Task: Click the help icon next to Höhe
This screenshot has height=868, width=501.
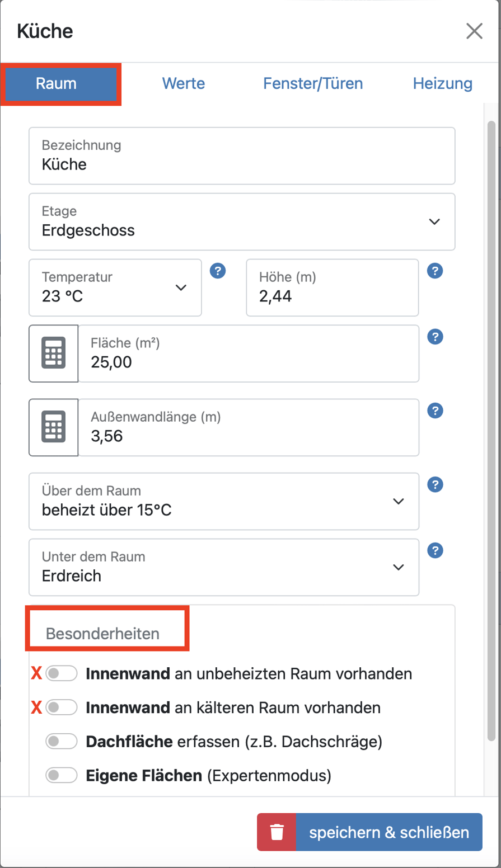Action: coord(435,271)
